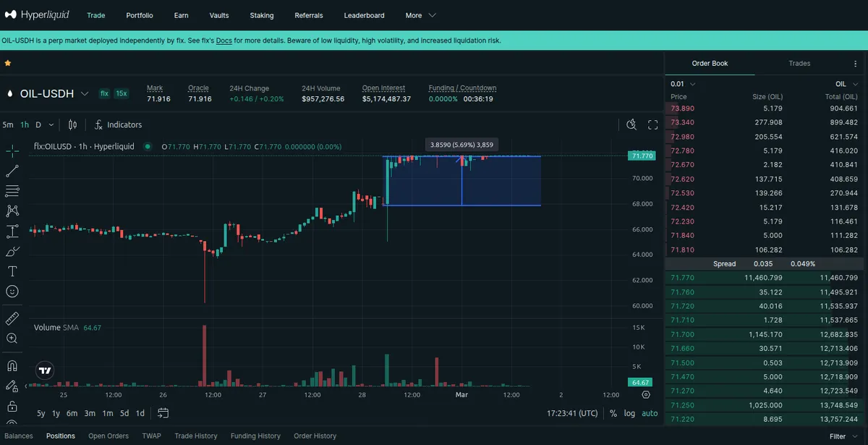Open the OIL size unit dropdown
868x445 pixels.
pyautogui.click(x=847, y=84)
